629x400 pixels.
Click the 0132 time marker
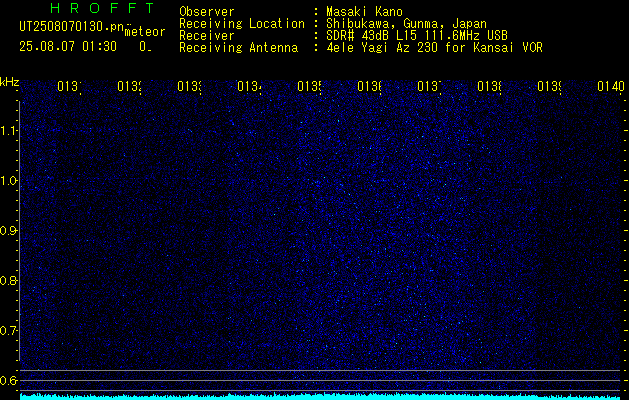click(x=129, y=86)
